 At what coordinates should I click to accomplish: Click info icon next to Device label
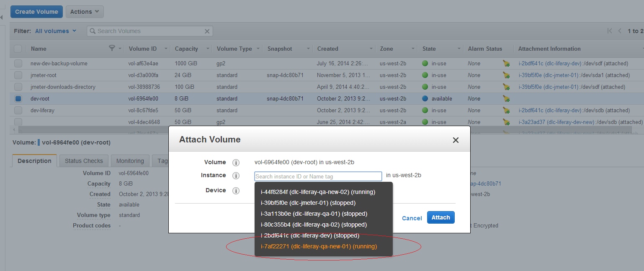(236, 191)
